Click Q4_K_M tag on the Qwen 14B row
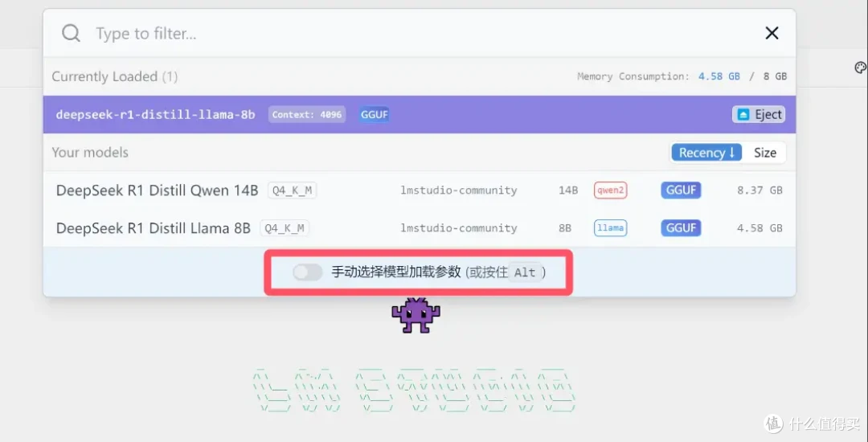868x442 pixels. tap(292, 190)
